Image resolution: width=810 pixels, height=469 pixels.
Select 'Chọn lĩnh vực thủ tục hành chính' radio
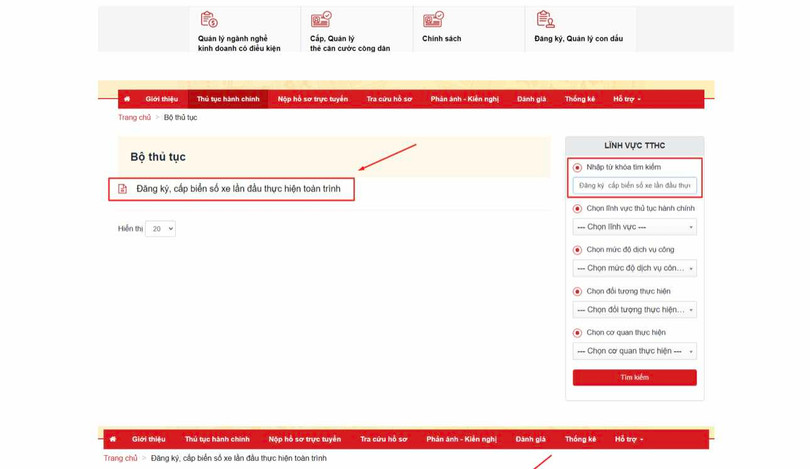click(577, 209)
